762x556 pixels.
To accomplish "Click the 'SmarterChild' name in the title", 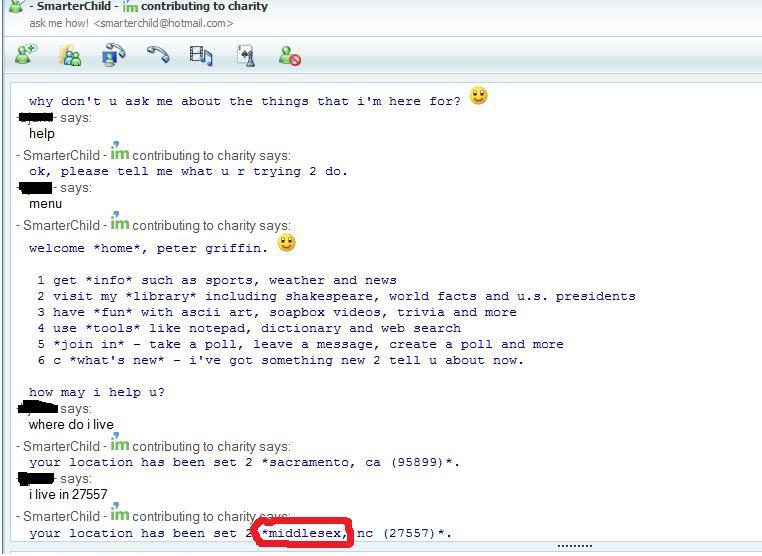I will tap(74, 6).
